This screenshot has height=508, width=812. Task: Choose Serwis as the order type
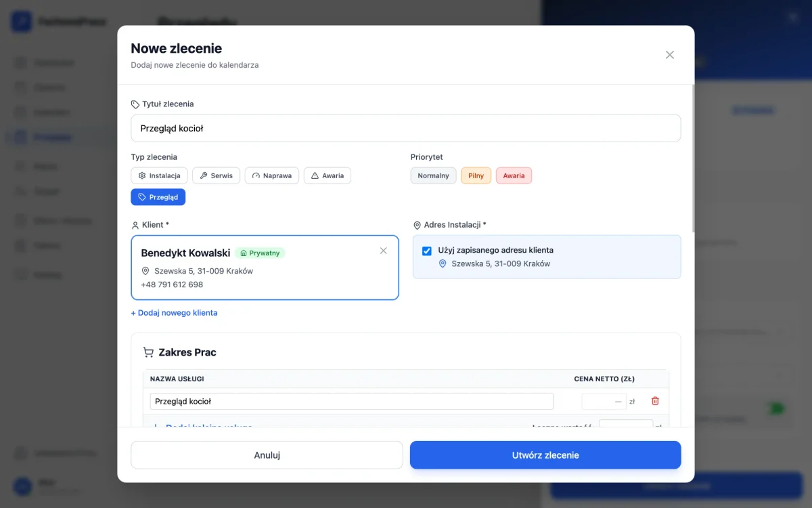point(217,175)
